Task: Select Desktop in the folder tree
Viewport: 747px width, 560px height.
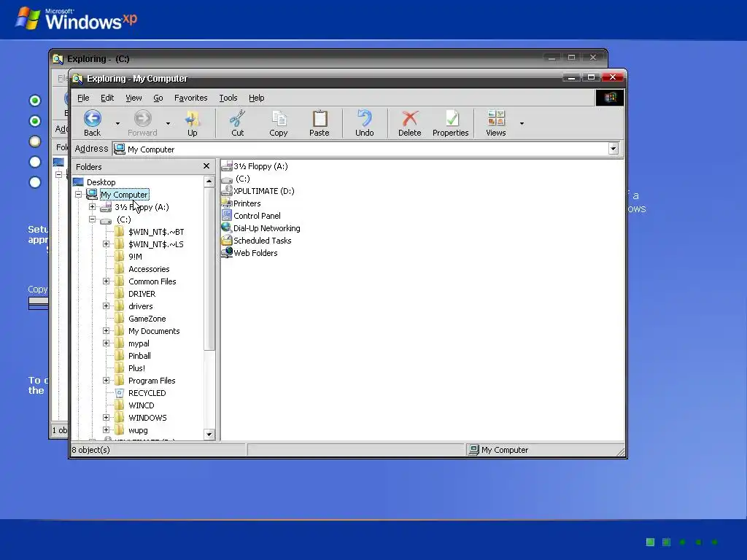Action: click(x=94, y=182)
